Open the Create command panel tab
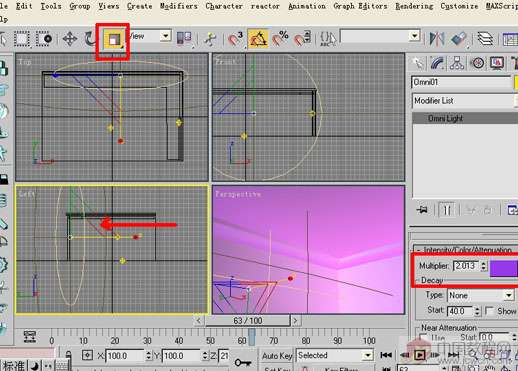This screenshot has height=371, width=518. pyautogui.click(x=418, y=63)
